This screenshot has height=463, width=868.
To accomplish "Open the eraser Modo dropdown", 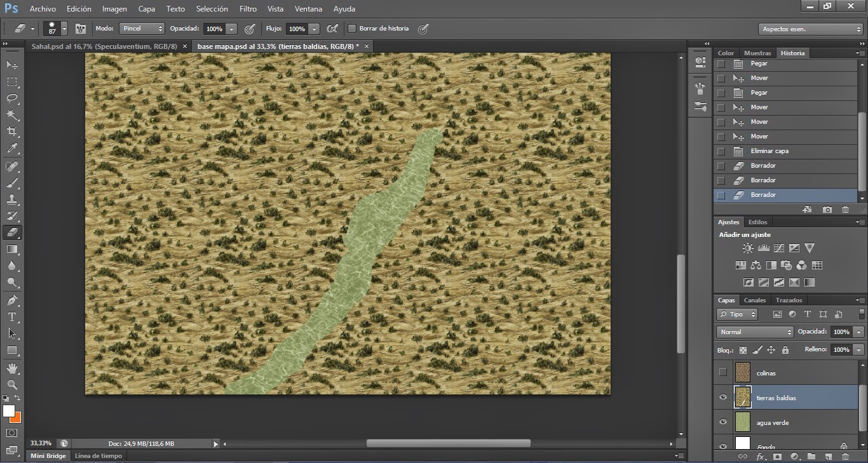I will tap(143, 29).
